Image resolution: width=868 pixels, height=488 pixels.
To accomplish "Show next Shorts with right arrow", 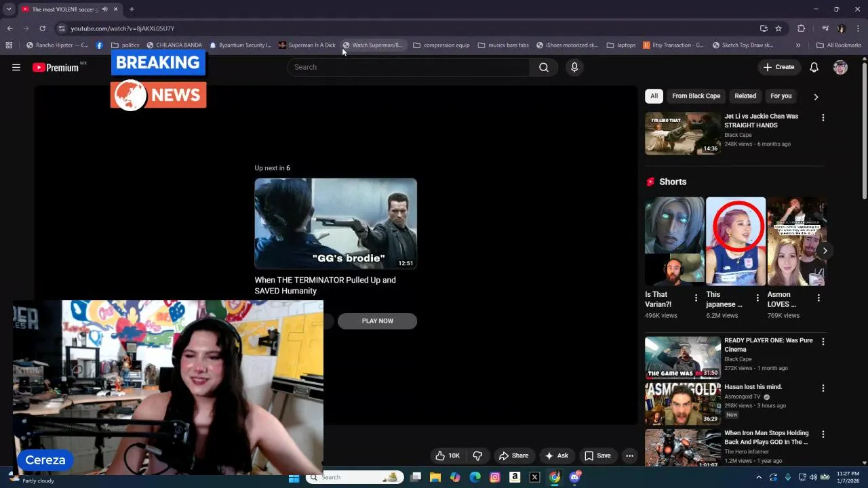I will coord(825,251).
